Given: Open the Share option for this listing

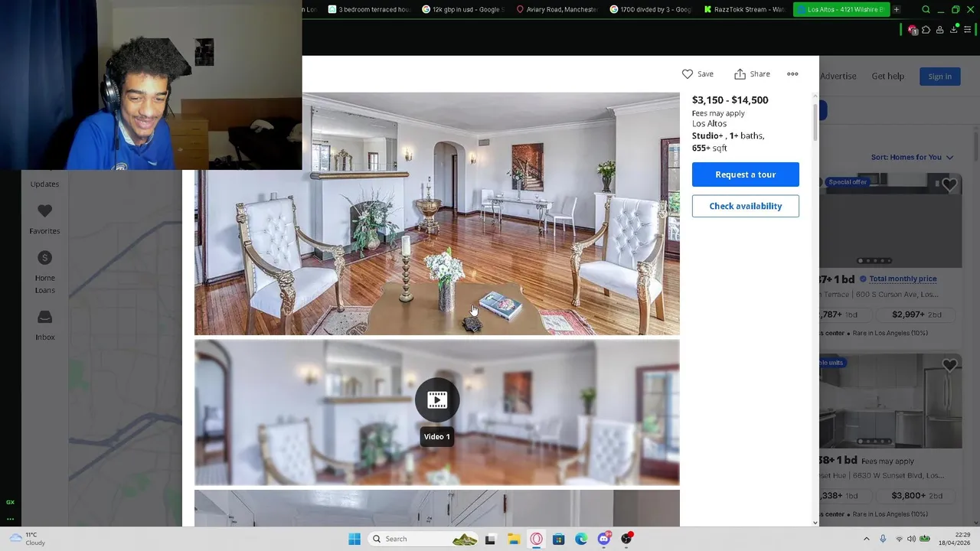Looking at the screenshot, I should tap(752, 74).
